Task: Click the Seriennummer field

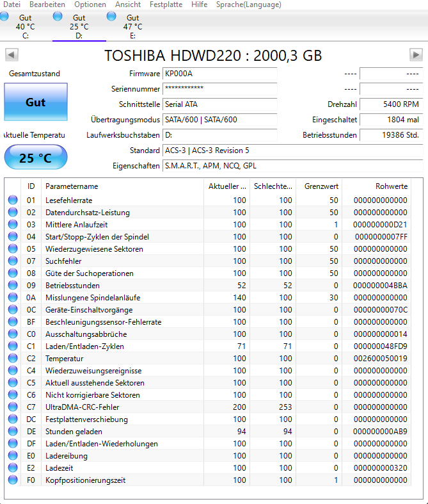Action: [220, 89]
